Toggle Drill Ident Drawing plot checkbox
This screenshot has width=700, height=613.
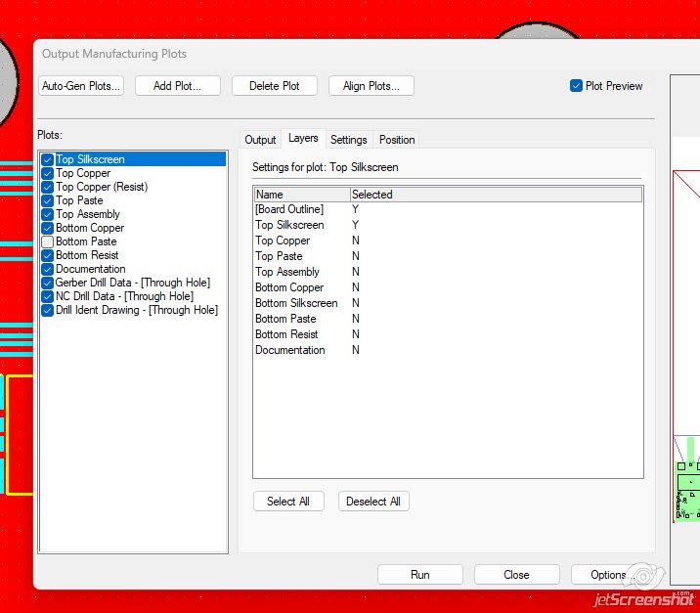point(47,310)
